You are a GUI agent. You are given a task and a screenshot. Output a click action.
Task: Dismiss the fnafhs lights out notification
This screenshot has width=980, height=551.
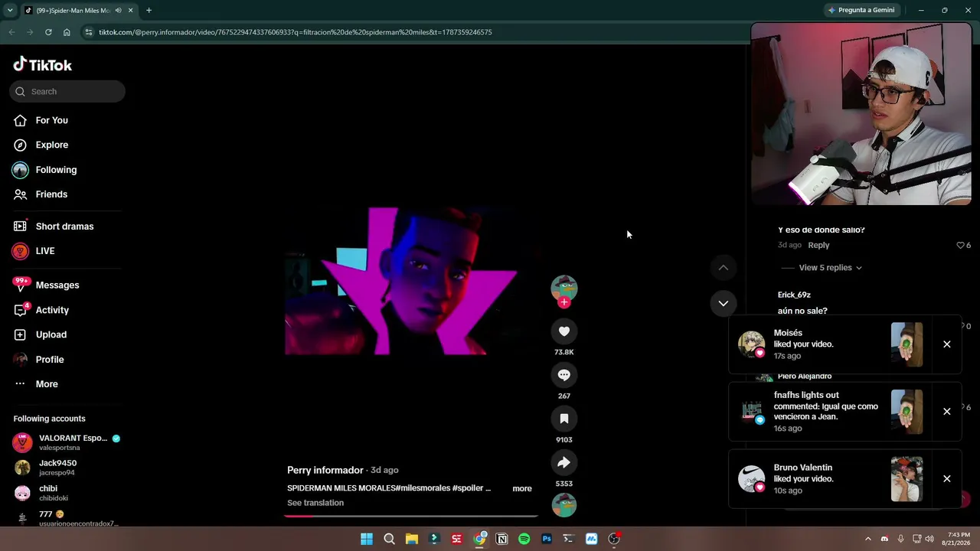click(x=947, y=412)
